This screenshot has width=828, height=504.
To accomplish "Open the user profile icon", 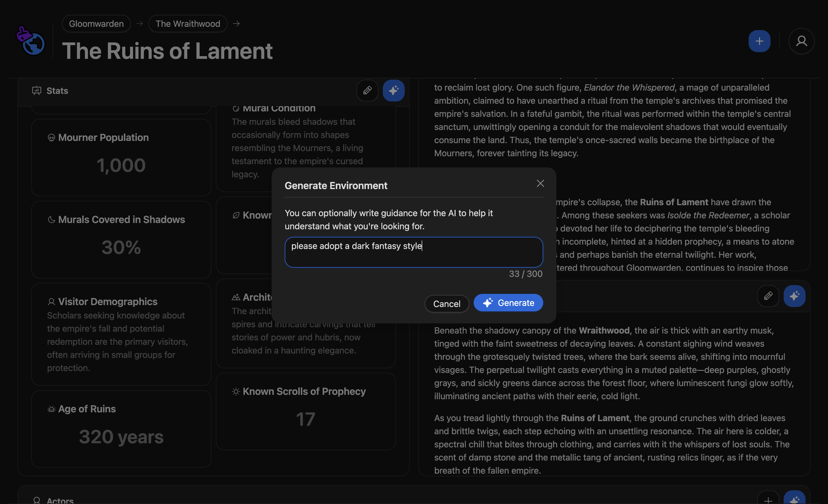I will click(x=801, y=41).
